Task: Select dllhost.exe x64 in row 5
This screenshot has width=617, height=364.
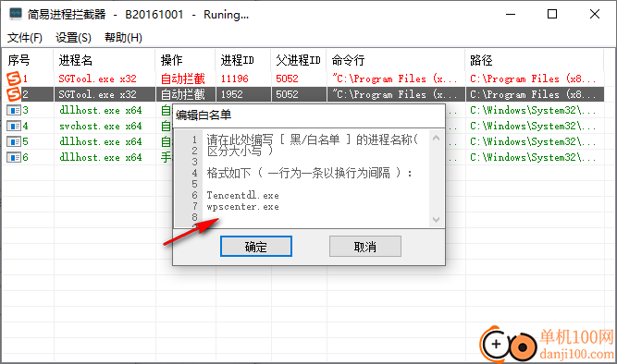Action: coord(100,141)
